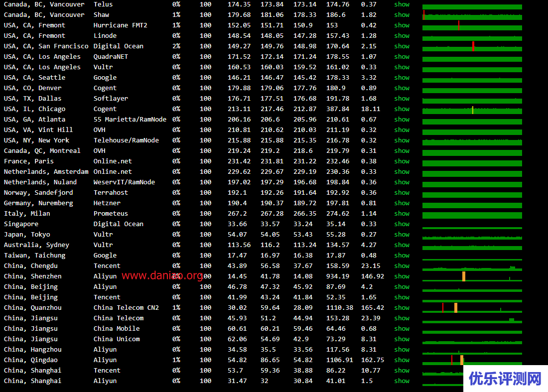Click show link for Vancouver Telus row
This screenshot has width=548, height=392.
tap(402, 4)
